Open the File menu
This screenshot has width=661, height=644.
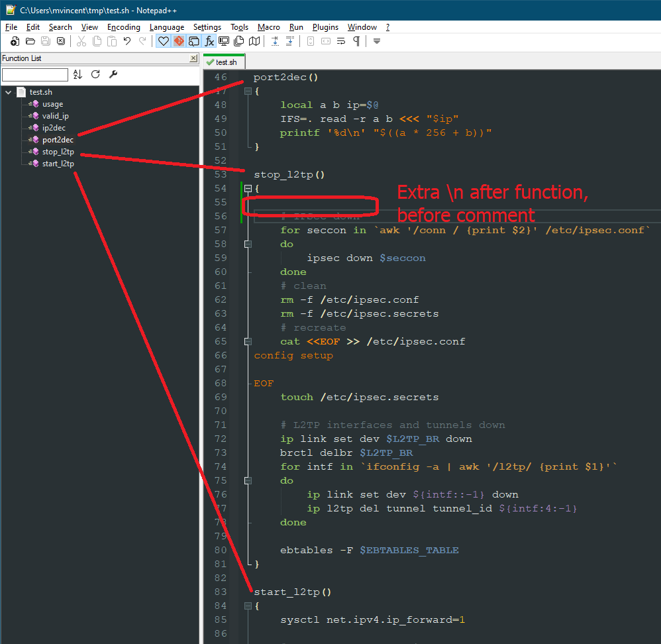click(11, 27)
